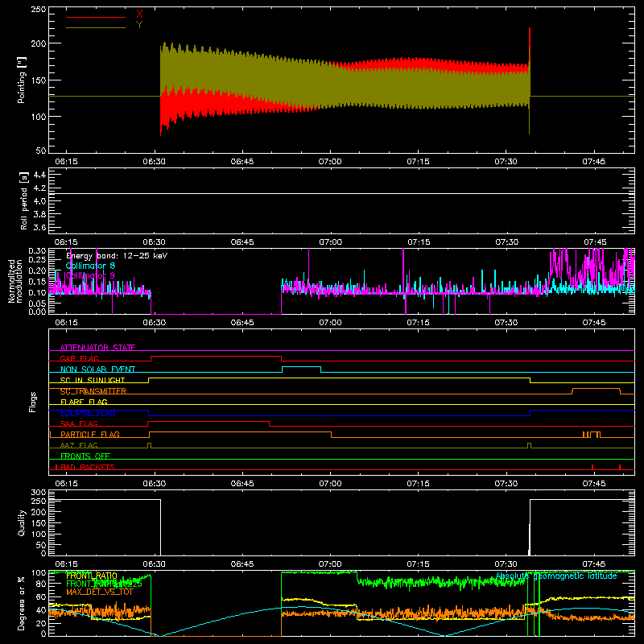The image size is (644, 644).
Task: Click the 'Normalized modulation' axis title
Action: click(x=15, y=281)
